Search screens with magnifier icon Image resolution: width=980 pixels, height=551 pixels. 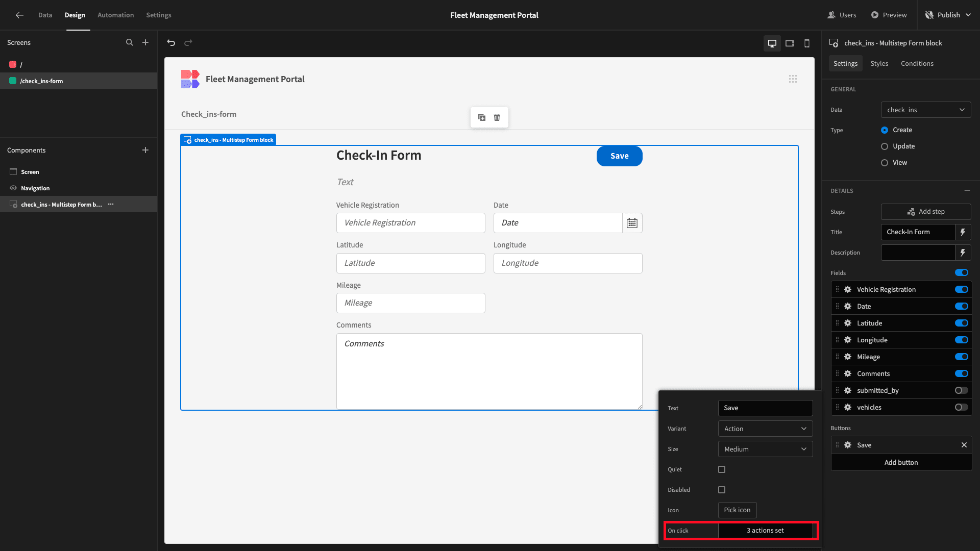pyautogui.click(x=130, y=42)
